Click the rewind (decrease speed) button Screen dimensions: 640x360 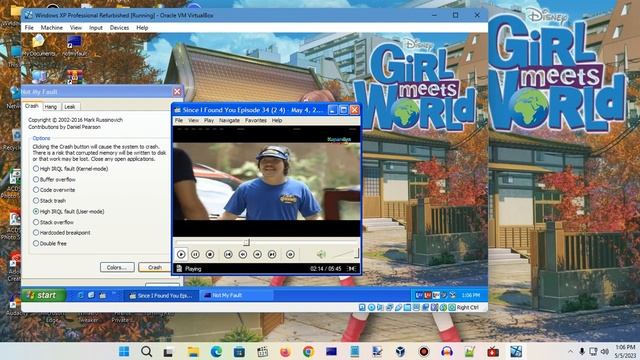(242, 254)
